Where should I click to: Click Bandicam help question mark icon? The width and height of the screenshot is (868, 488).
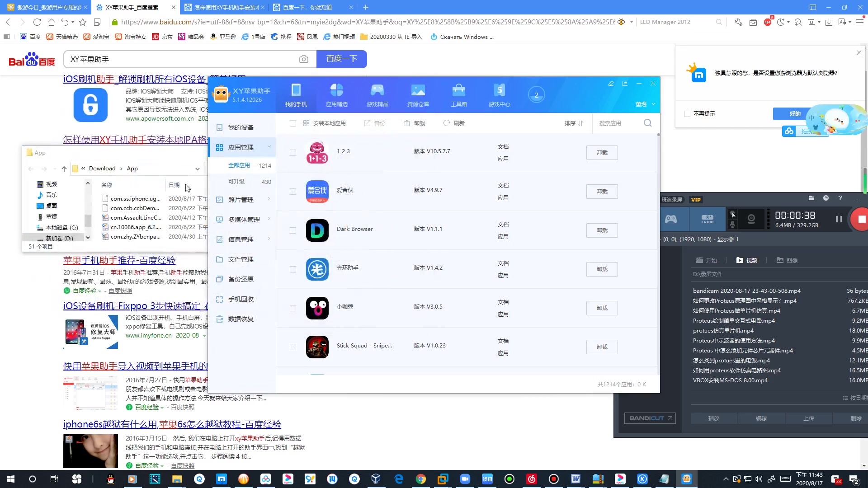pos(840,198)
